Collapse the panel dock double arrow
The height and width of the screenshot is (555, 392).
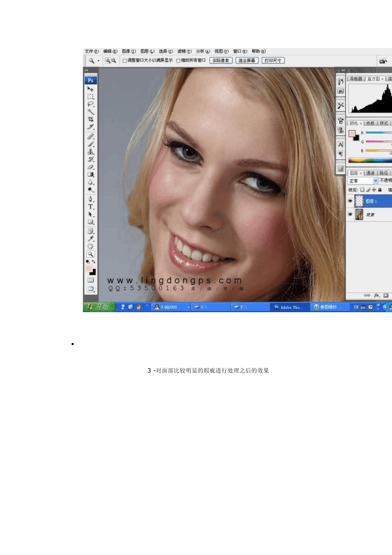click(x=343, y=70)
